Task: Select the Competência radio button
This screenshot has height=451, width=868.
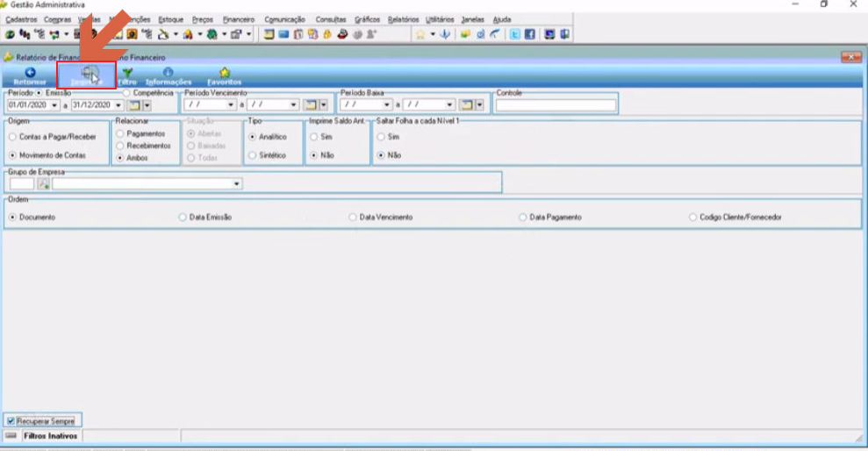Action: (126, 93)
